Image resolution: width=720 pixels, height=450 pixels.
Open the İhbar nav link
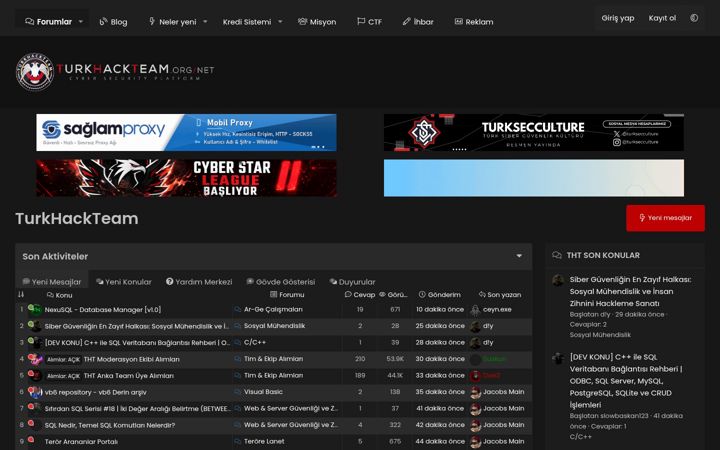(418, 22)
